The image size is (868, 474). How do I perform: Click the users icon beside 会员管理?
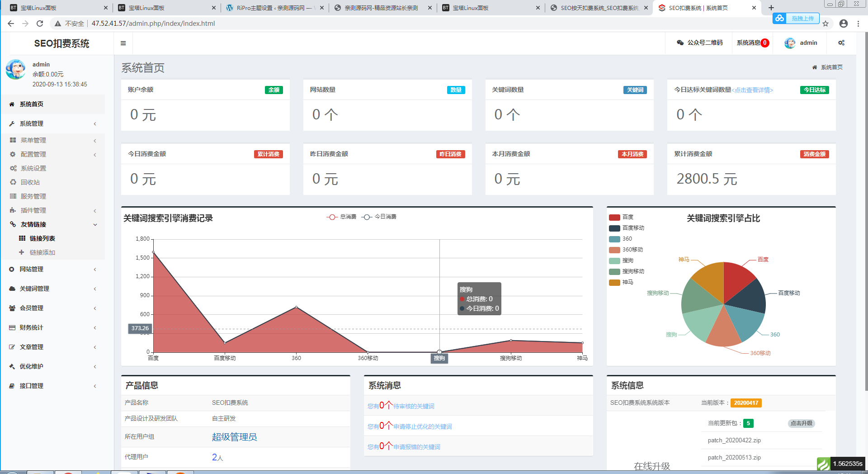pyautogui.click(x=12, y=308)
